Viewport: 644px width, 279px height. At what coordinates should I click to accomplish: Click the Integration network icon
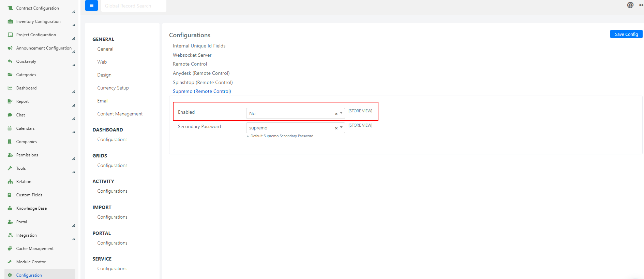pos(10,235)
